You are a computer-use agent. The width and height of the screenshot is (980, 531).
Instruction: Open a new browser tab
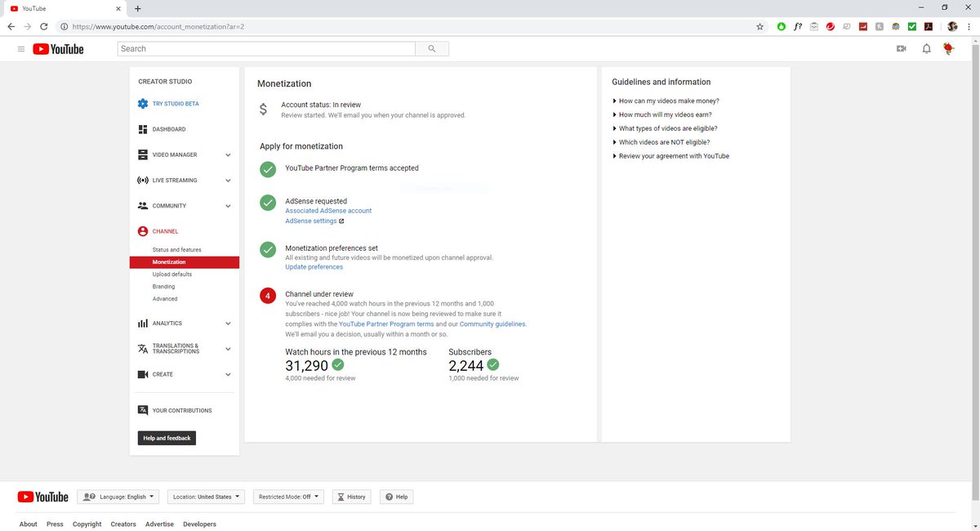coord(137,8)
